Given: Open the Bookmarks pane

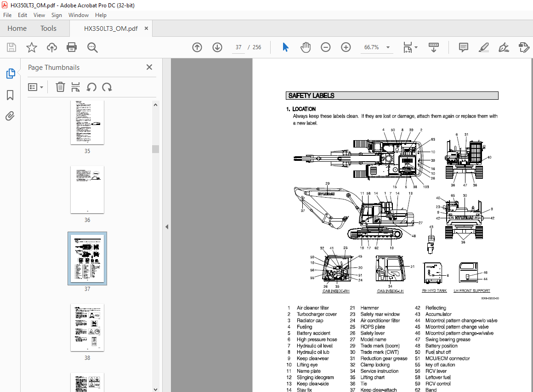Looking at the screenshot, I should [10, 95].
